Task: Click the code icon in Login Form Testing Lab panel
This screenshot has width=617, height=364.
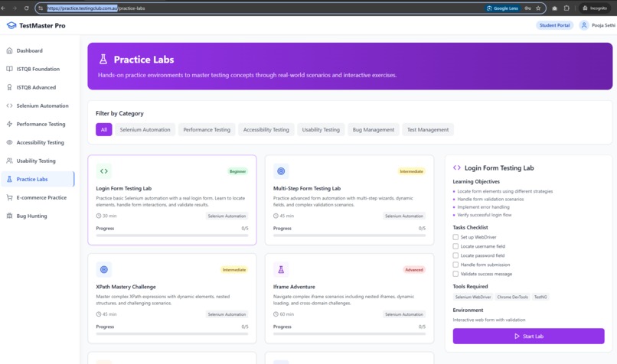Action: [457, 167]
